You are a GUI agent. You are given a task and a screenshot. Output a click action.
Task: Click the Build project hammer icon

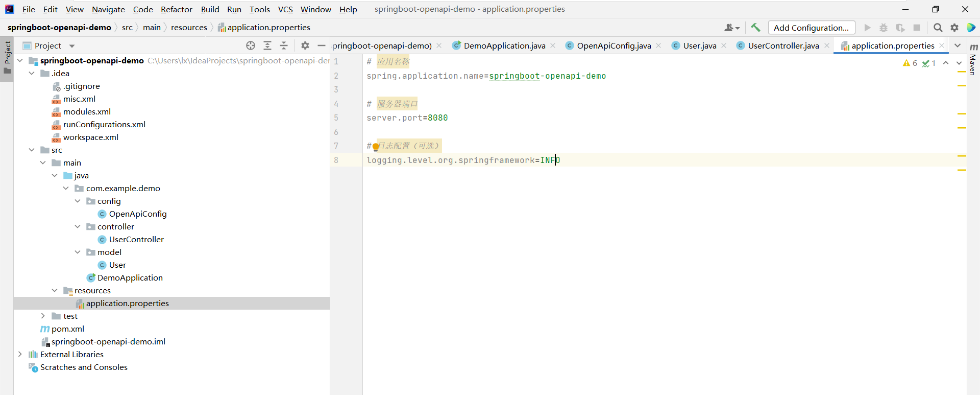coord(755,28)
